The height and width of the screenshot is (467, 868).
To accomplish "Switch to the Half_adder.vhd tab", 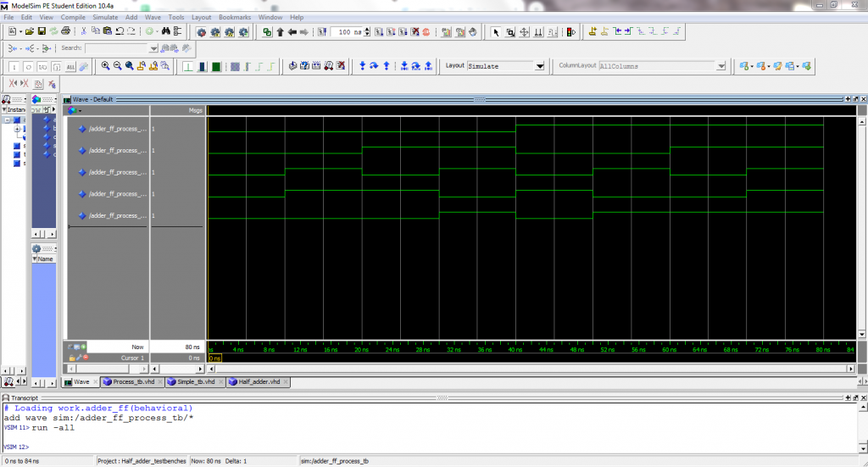I will pyautogui.click(x=259, y=381).
